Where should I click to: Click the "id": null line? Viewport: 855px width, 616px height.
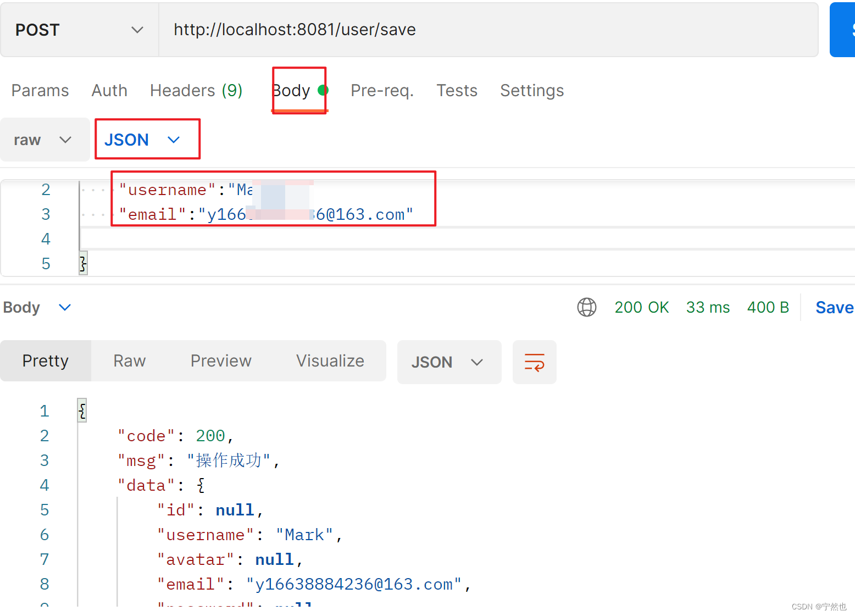pyautogui.click(x=210, y=510)
